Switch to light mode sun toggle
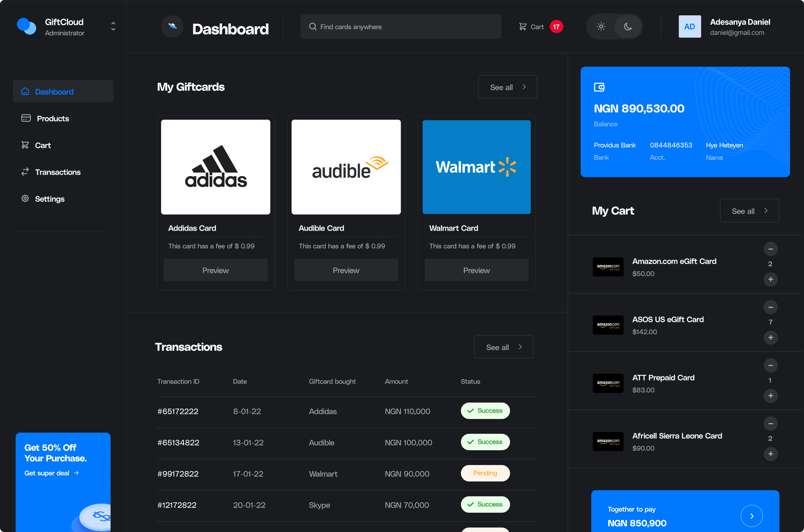 click(x=601, y=27)
